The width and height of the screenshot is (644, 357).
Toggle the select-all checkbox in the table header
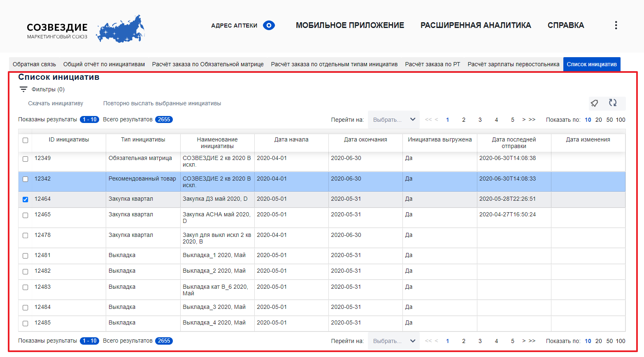[25, 140]
